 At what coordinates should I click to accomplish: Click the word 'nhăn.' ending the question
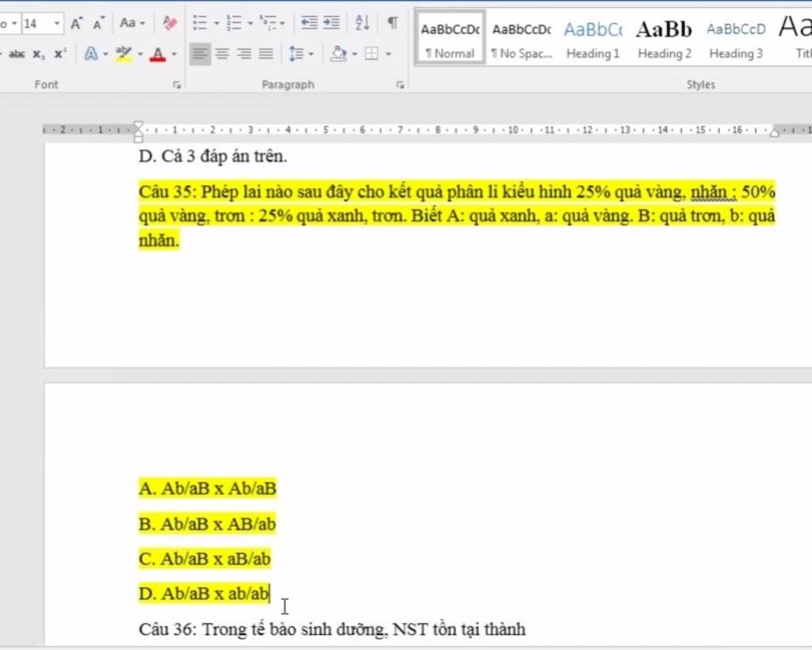[x=159, y=241]
